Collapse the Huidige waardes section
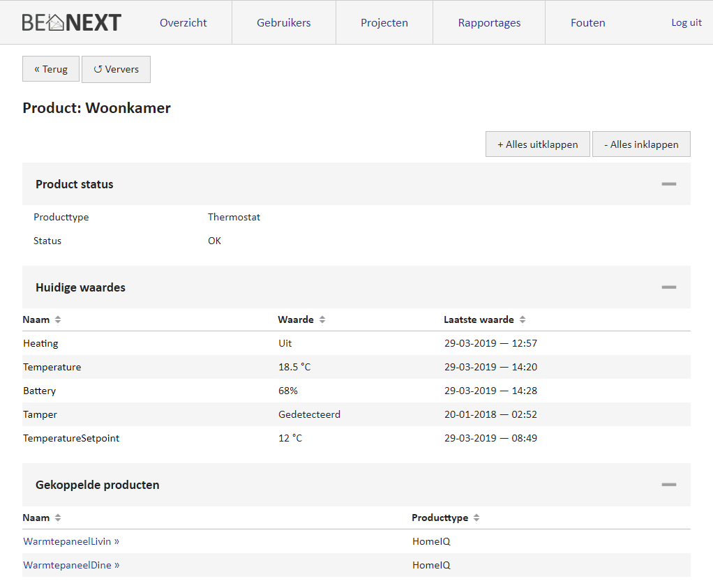The image size is (713, 588). tap(669, 287)
